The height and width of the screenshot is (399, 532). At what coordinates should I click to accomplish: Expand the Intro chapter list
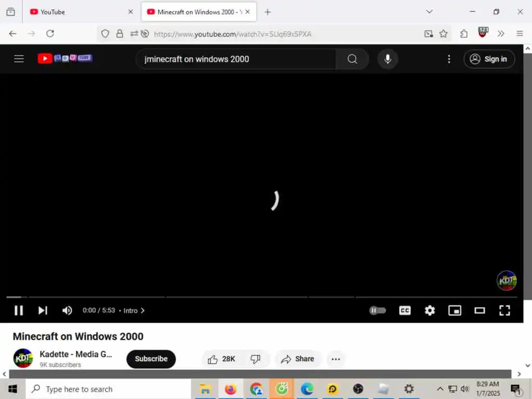click(x=134, y=311)
